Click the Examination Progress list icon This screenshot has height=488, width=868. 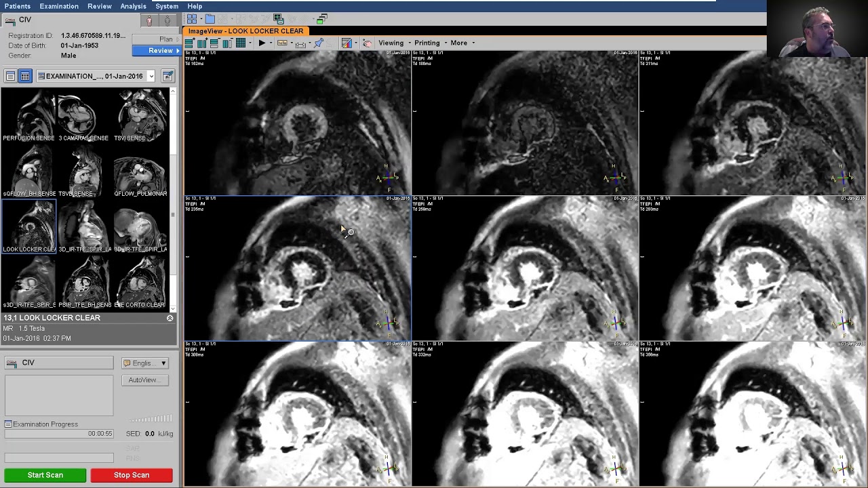coord(8,424)
